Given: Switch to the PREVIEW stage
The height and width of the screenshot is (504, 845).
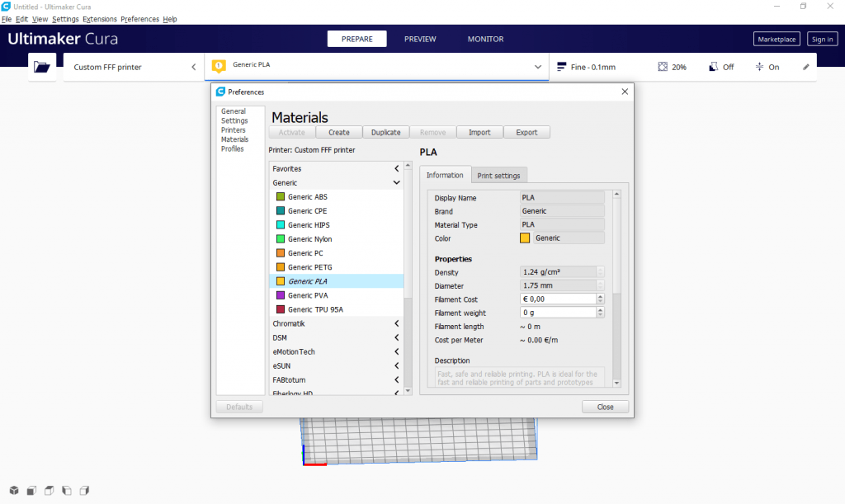Looking at the screenshot, I should [420, 39].
